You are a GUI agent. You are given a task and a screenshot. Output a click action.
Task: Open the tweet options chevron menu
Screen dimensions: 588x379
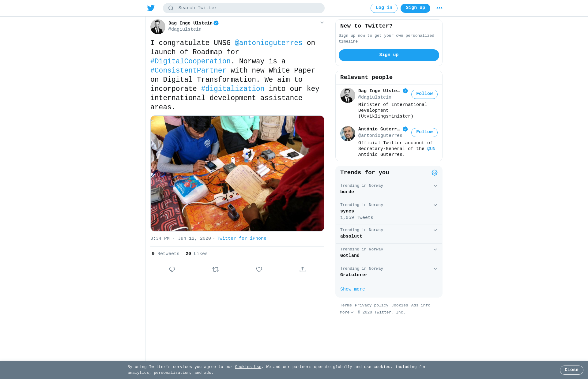(x=322, y=23)
